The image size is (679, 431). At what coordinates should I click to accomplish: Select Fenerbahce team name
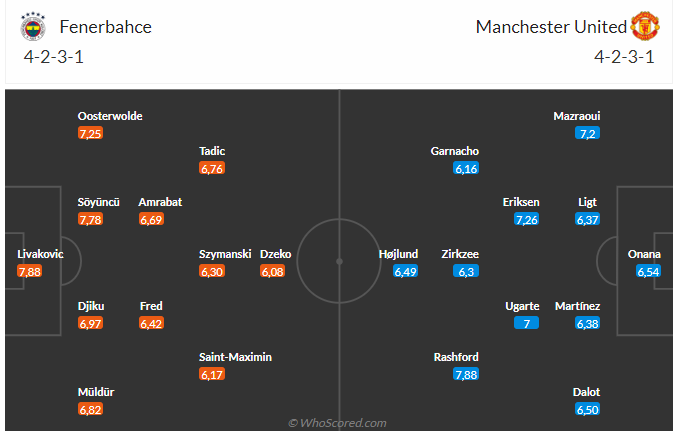105,27
